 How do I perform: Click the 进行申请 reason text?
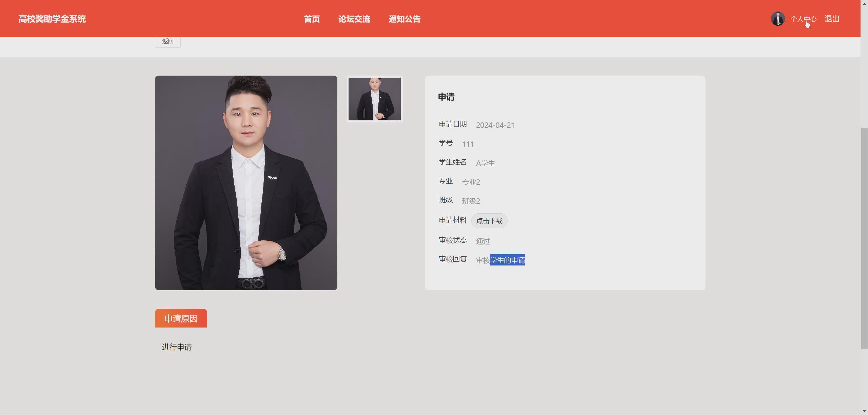[177, 347]
